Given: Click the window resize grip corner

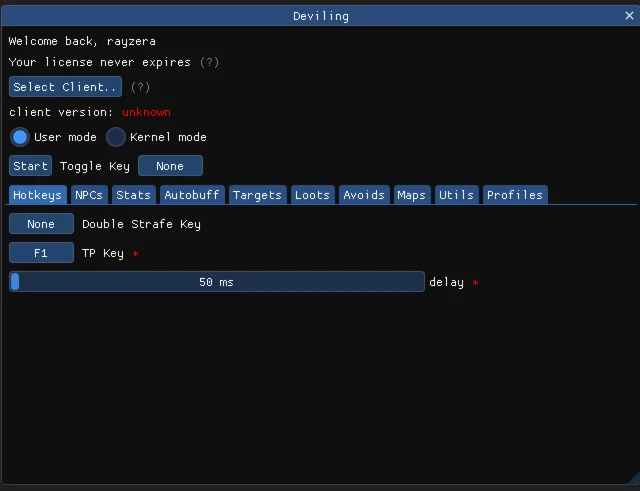Looking at the screenshot, I should [x=631, y=482].
